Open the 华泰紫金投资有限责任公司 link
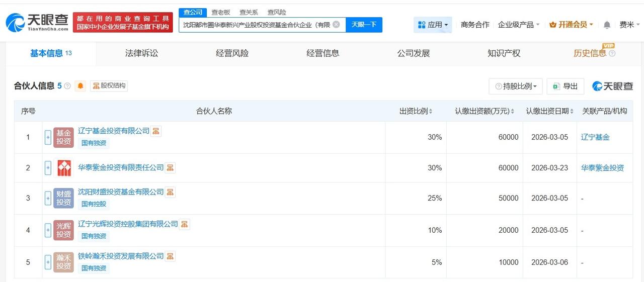Viewport: 644px width, 282px height. coord(121,167)
